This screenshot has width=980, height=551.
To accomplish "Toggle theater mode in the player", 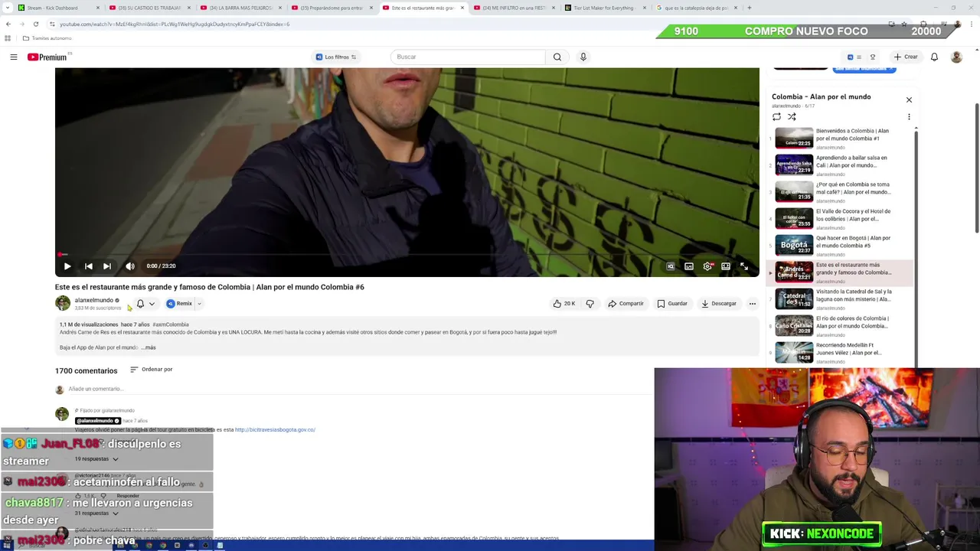I will (x=726, y=266).
